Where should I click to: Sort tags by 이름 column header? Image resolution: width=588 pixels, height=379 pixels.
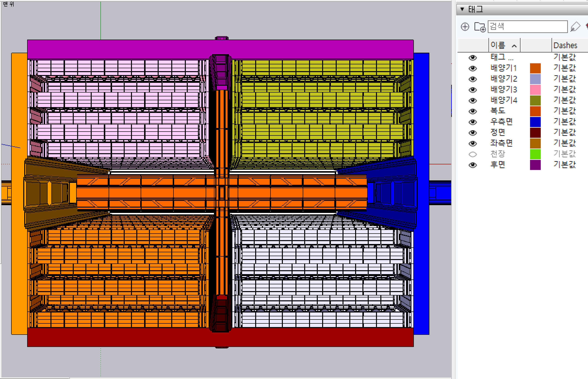[504, 45]
